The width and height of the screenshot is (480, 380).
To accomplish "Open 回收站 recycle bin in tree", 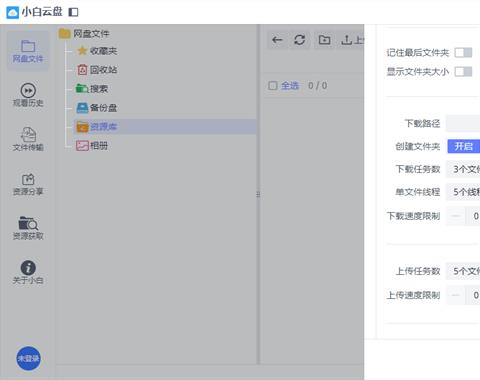I will pyautogui.click(x=97, y=70).
